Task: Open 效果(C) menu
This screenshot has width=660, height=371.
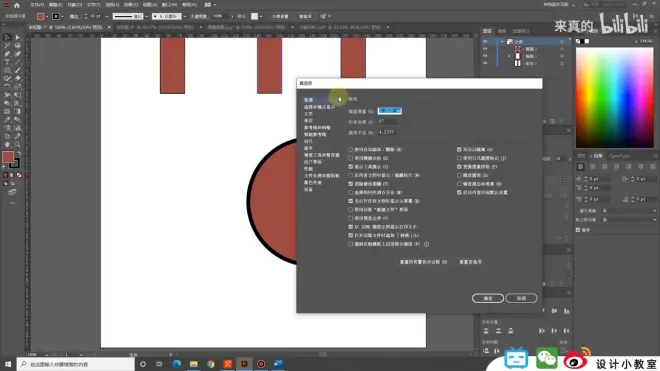Action: (131, 5)
